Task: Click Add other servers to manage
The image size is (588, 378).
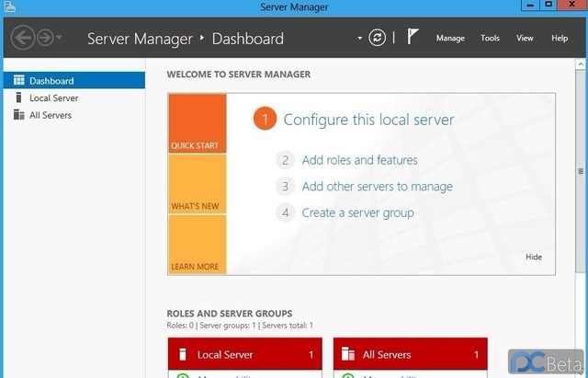Action: point(378,187)
